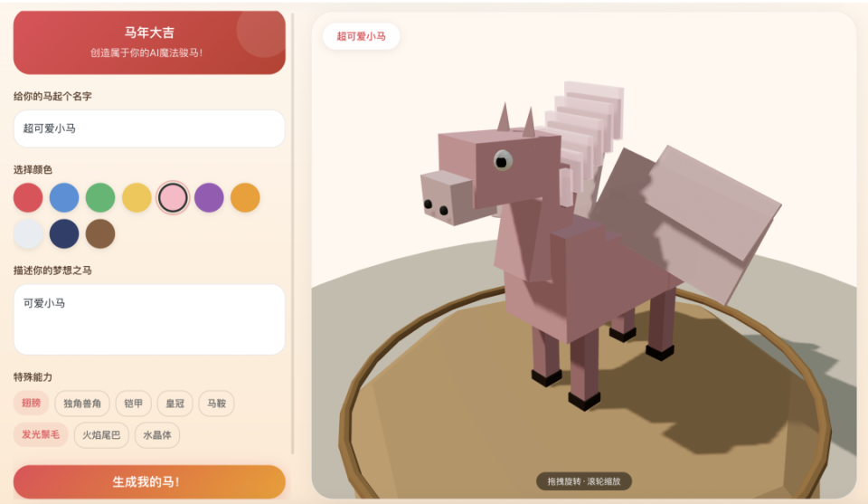
Task: Enable the 独角兽角 ability
Action: (82, 404)
